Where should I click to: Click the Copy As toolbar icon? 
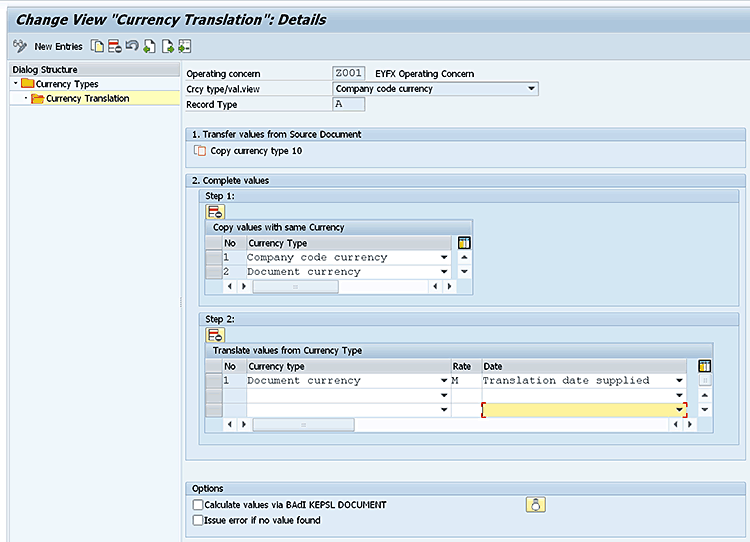click(x=97, y=46)
